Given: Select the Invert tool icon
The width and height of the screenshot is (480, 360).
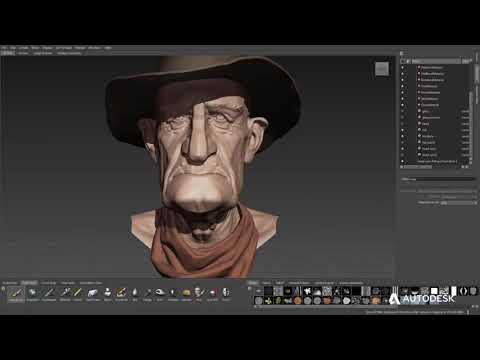Looking at the screenshot, I should tap(226, 294).
